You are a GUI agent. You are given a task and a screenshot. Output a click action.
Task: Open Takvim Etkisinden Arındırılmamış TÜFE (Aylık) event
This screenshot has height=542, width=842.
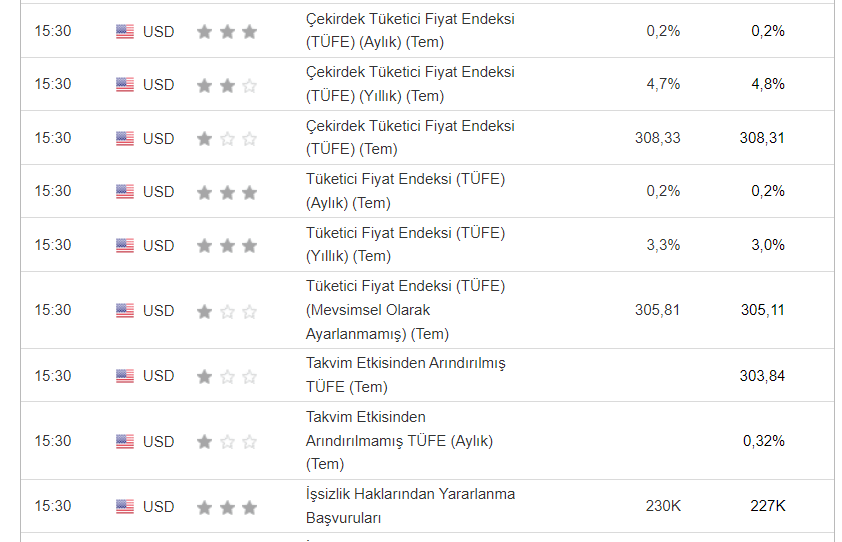click(399, 440)
